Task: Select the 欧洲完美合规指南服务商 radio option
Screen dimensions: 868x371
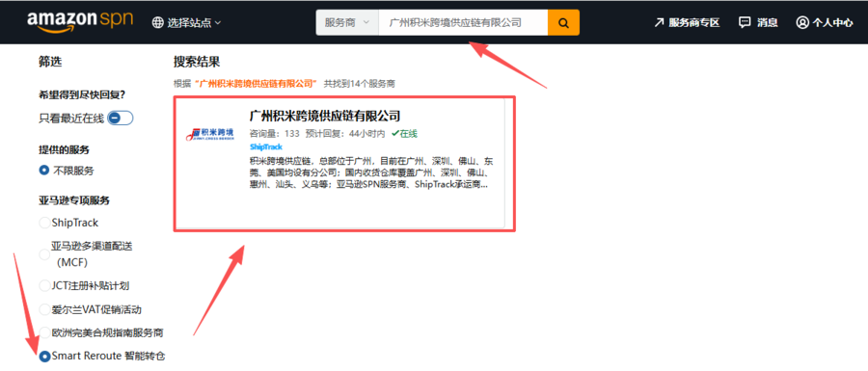Action: pos(44,332)
